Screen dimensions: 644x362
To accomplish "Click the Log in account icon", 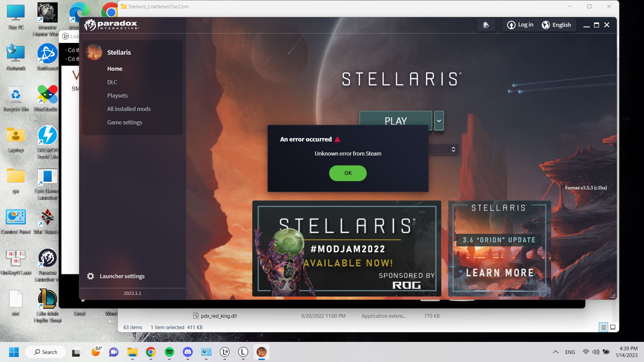I will point(511,25).
